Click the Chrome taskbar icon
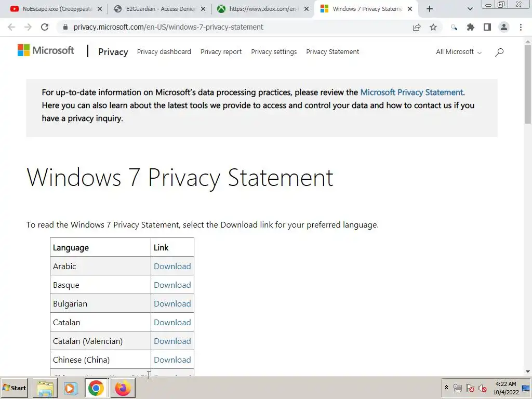532x399 pixels. 96,388
